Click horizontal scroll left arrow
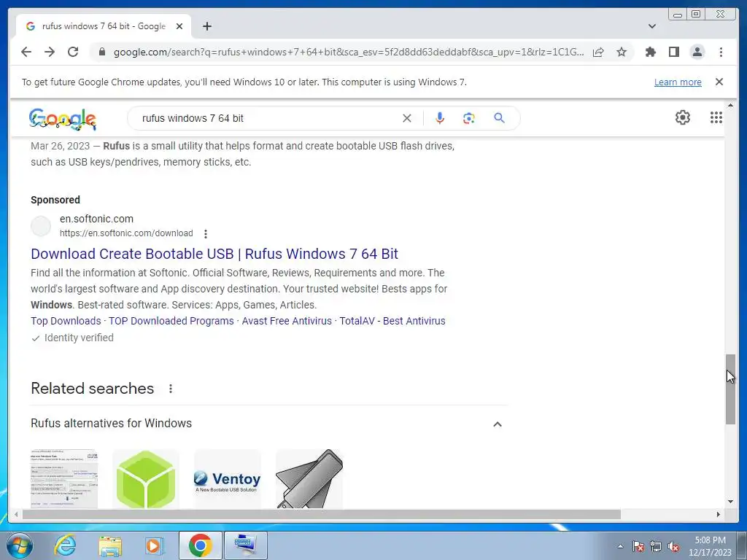Image resolution: width=747 pixels, height=560 pixels. pyautogui.click(x=16, y=514)
